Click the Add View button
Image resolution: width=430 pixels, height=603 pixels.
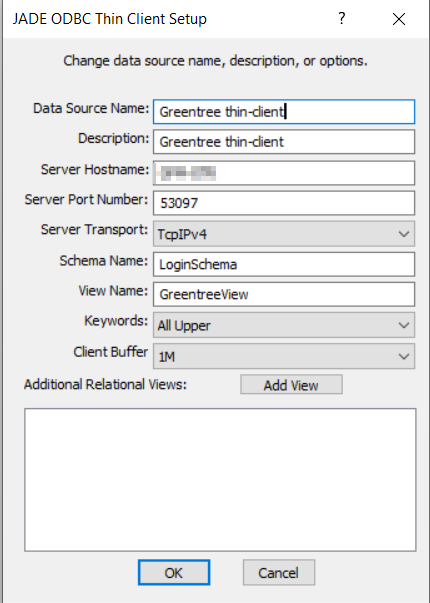tap(291, 385)
